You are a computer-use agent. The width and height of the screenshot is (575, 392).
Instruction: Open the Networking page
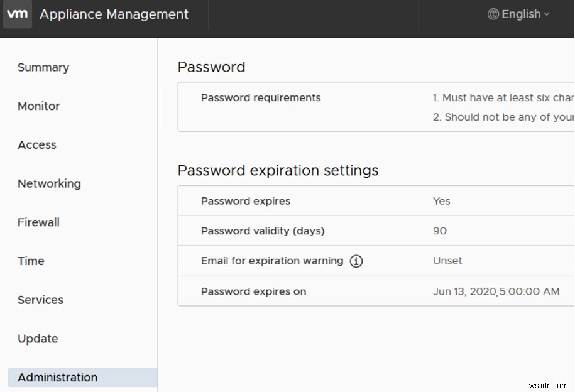pos(48,183)
